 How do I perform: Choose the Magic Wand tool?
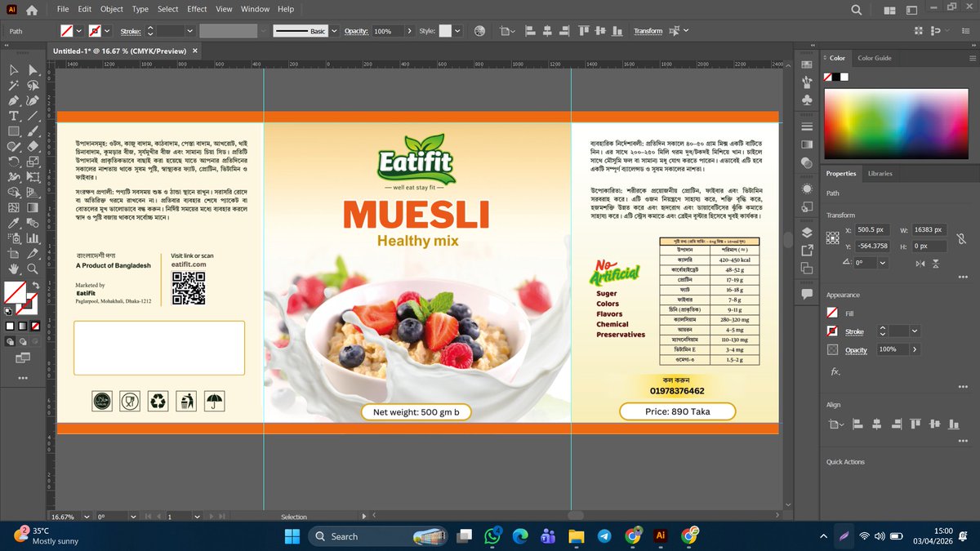click(x=14, y=85)
